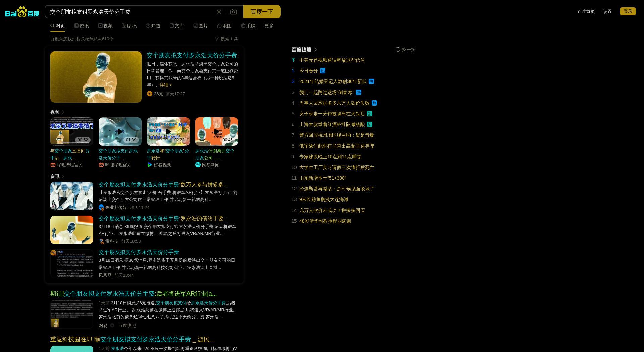
Task: Click 热 badge beside 我们一起跨过这场"倒春寒"
Action: pyautogui.click(x=359, y=92)
